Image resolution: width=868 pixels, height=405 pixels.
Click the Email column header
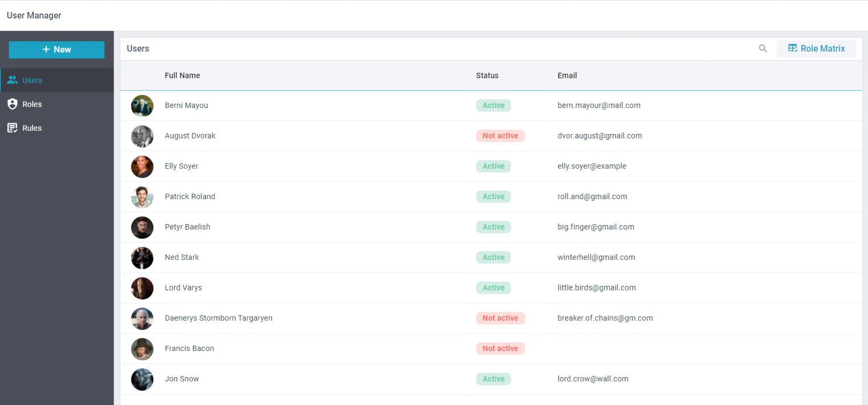tap(567, 75)
